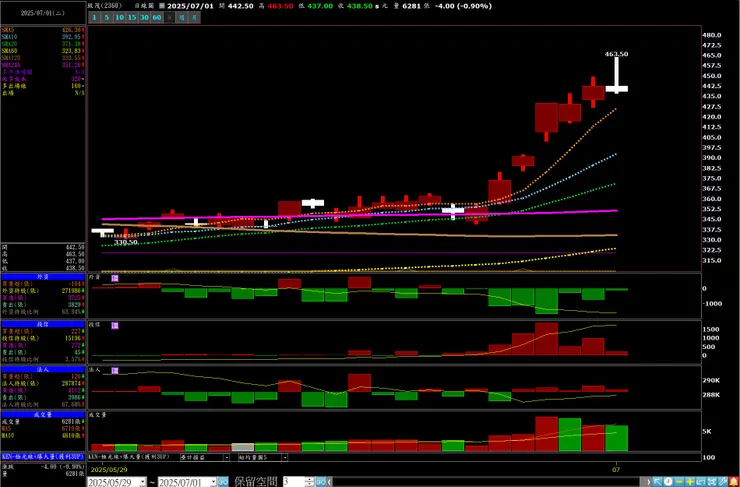Click the 保留空間 number stepper arrows
The height and width of the screenshot is (487, 740).
tap(310, 482)
